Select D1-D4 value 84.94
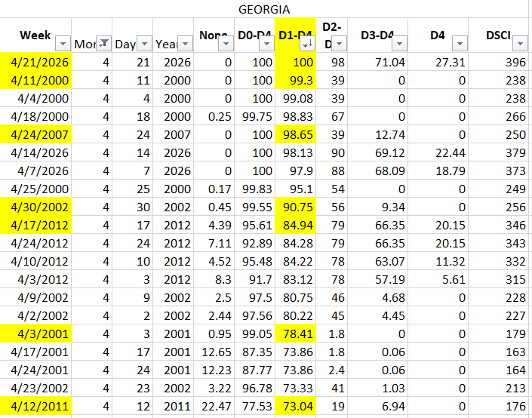The height and width of the screenshot is (418, 532). 296,225
